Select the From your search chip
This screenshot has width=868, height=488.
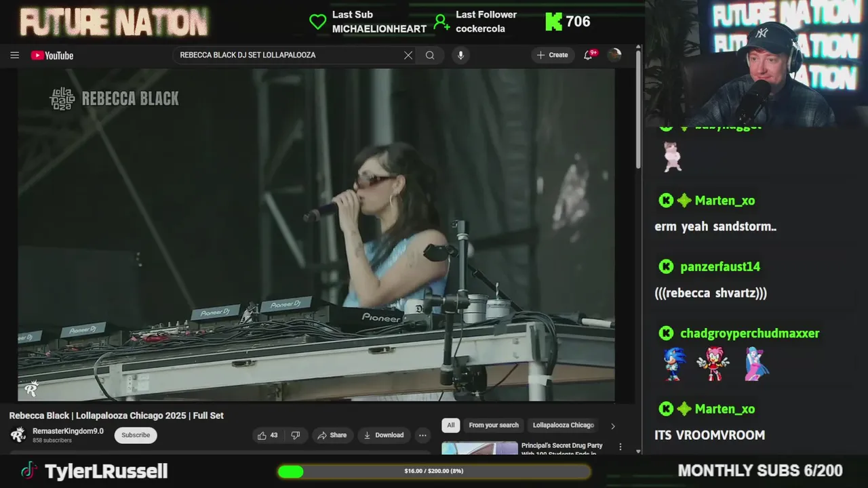click(x=494, y=425)
